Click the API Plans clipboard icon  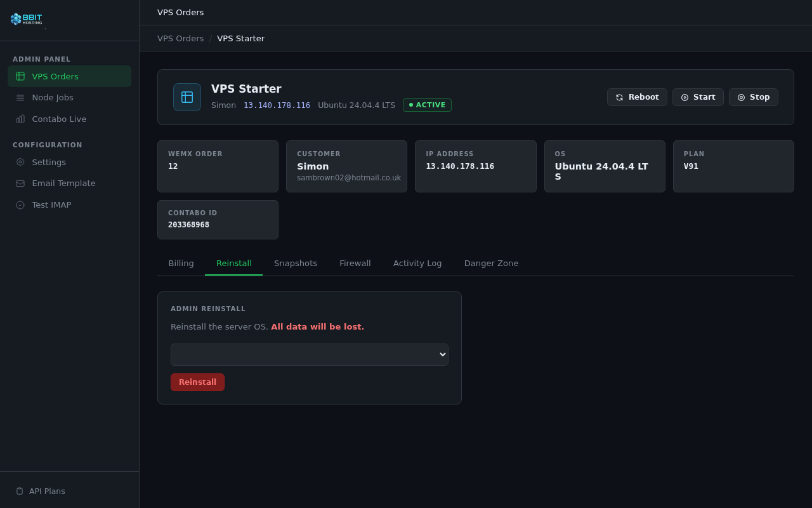click(20, 491)
